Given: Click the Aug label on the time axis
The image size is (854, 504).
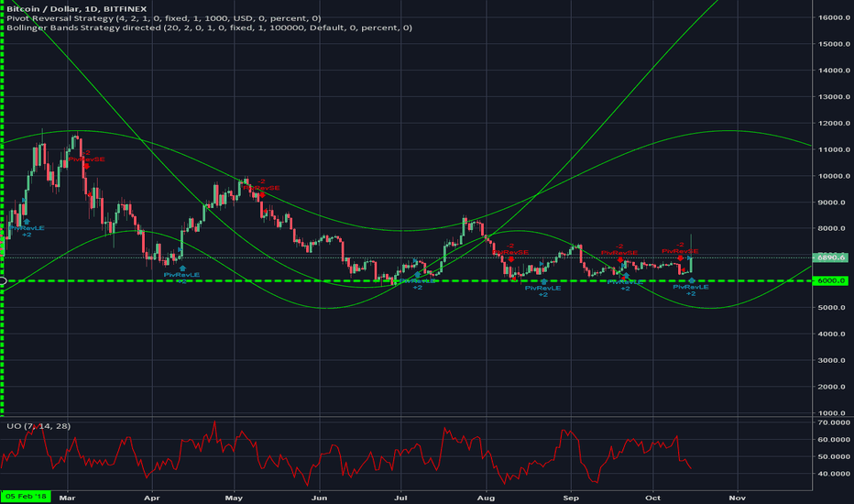Looking at the screenshot, I should tap(486, 498).
